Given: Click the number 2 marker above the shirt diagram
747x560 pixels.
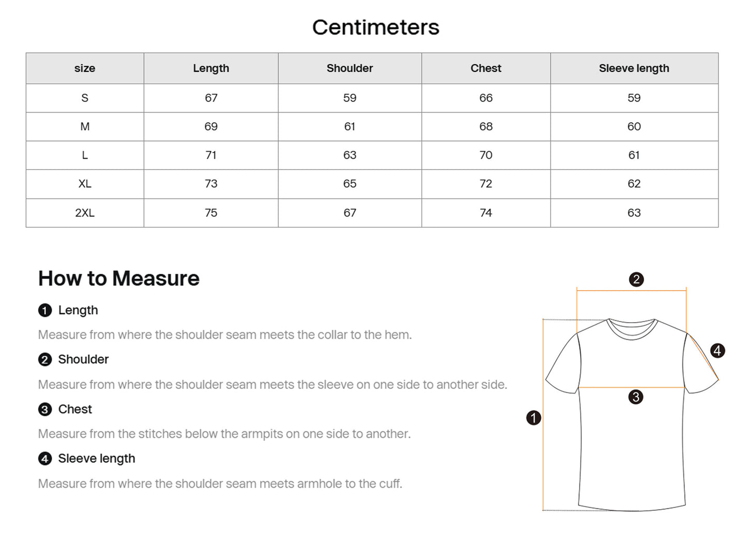Looking at the screenshot, I should [x=636, y=280].
